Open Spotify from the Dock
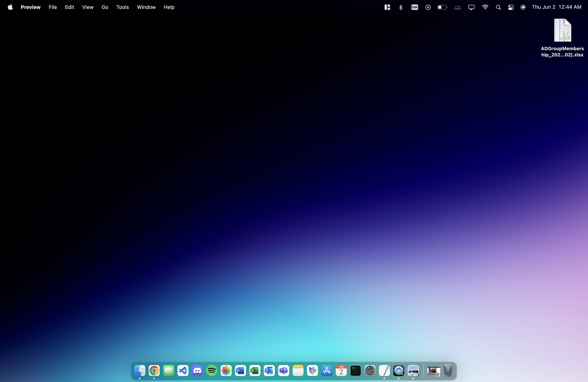Screen dimensions: 588x382 point(212,371)
